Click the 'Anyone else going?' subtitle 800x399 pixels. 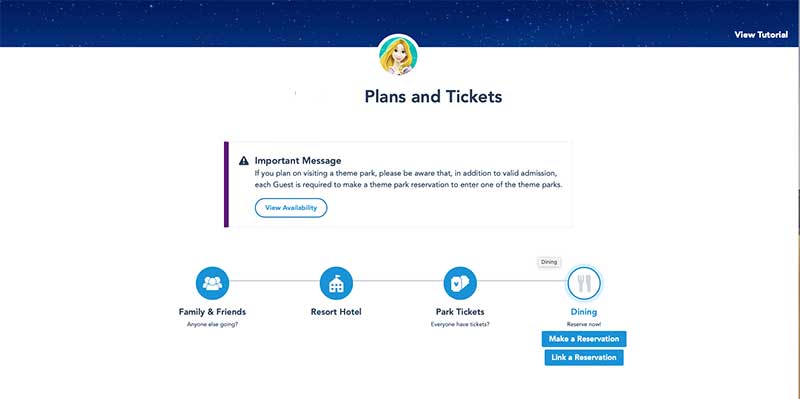tap(212, 325)
